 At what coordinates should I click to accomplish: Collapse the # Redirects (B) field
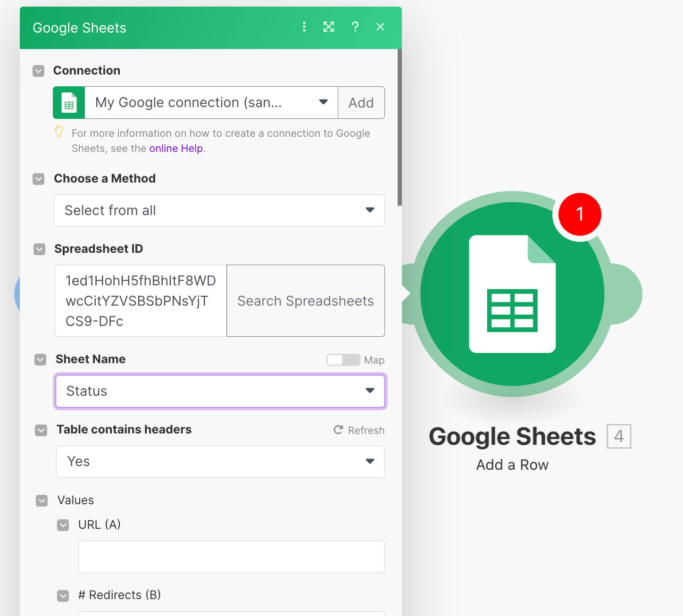click(63, 596)
